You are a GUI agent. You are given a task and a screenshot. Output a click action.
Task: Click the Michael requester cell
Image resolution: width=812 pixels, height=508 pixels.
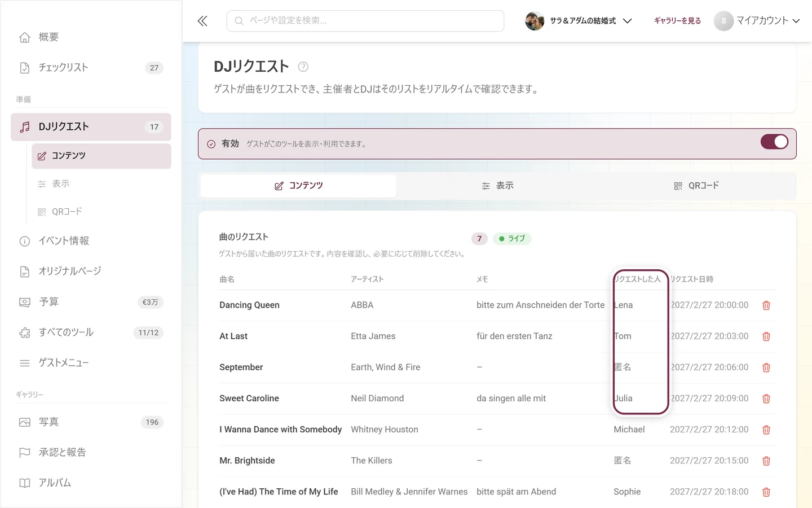pyautogui.click(x=629, y=430)
